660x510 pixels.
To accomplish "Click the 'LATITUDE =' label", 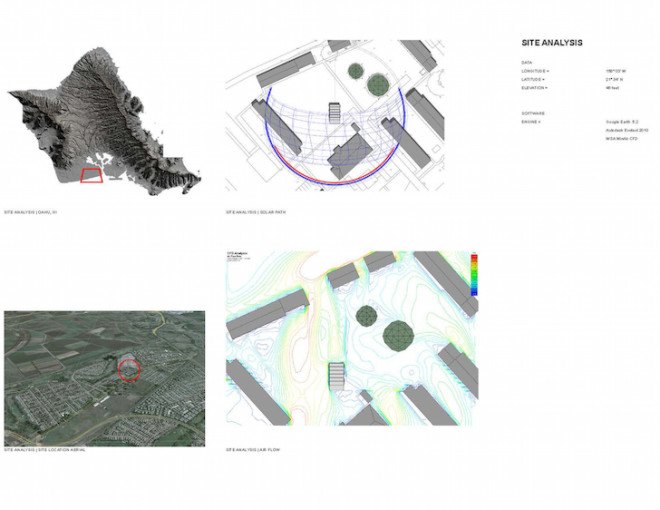I will click(x=533, y=80).
